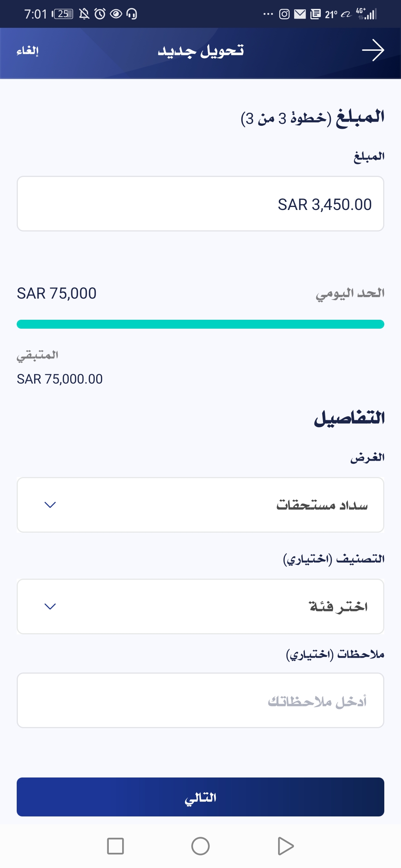Open the three-dots notification overflow
The height and width of the screenshot is (868, 401).
(x=268, y=14)
